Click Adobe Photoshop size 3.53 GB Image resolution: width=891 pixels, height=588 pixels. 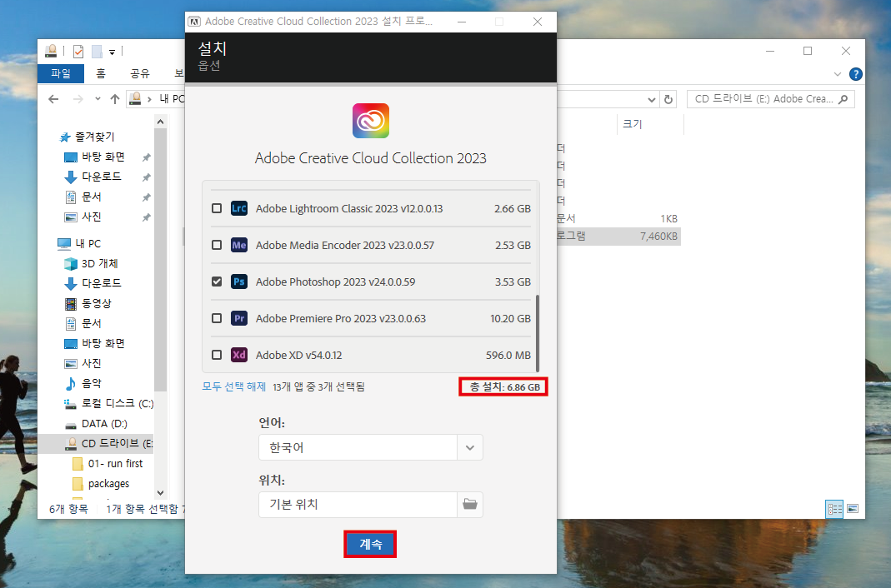click(513, 282)
